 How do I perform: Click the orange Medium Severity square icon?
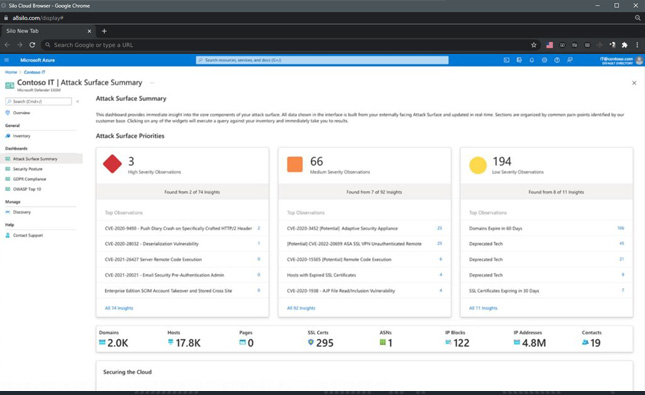tap(295, 164)
